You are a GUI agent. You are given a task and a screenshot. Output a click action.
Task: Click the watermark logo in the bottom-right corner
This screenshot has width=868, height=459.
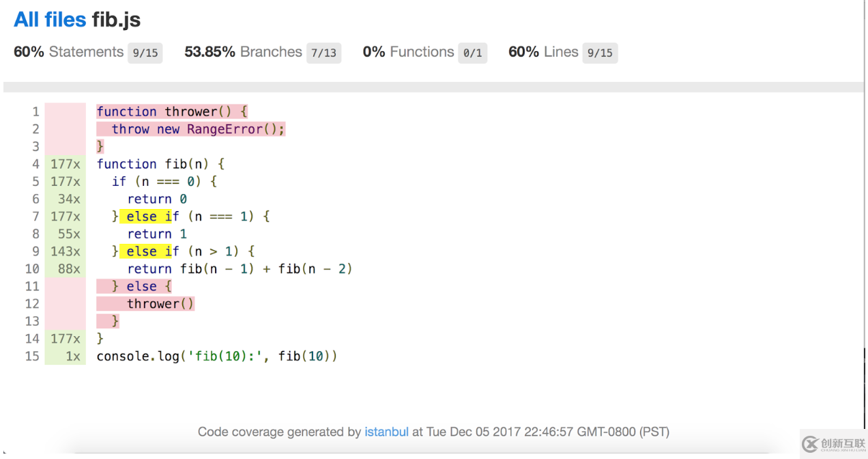click(833, 444)
